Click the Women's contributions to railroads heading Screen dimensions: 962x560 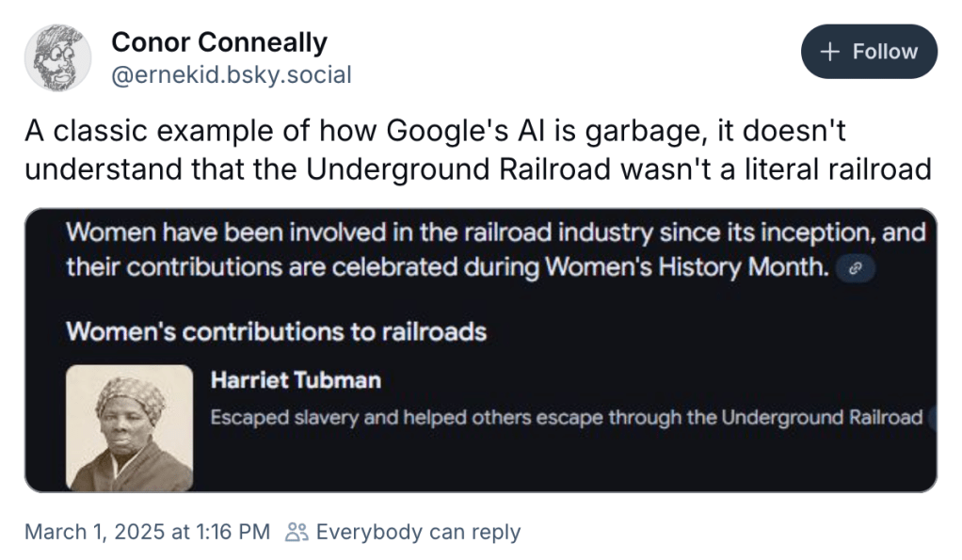coord(276,331)
